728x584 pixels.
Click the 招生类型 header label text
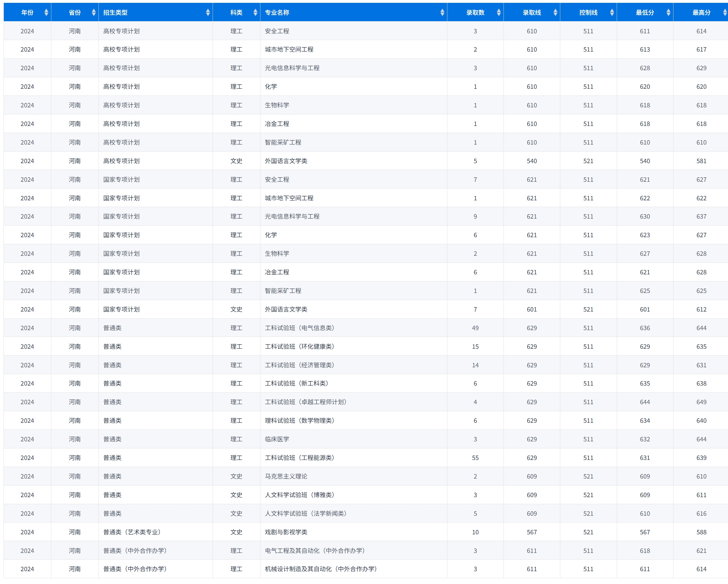pyautogui.click(x=115, y=13)
